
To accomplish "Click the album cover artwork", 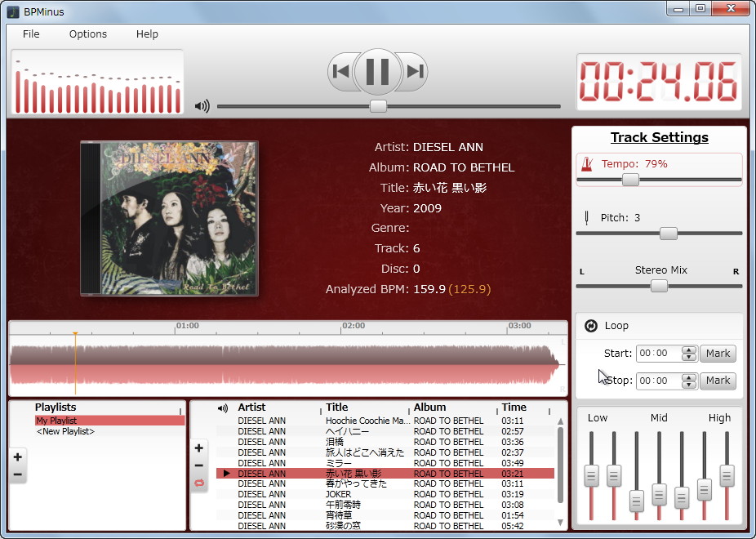I will click(x=169, y=218).
